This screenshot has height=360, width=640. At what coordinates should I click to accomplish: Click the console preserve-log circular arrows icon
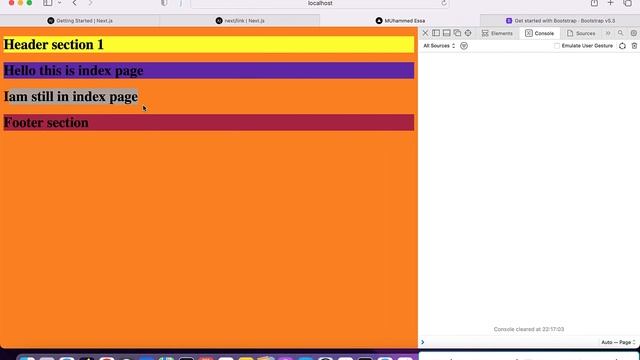[622, 46]
